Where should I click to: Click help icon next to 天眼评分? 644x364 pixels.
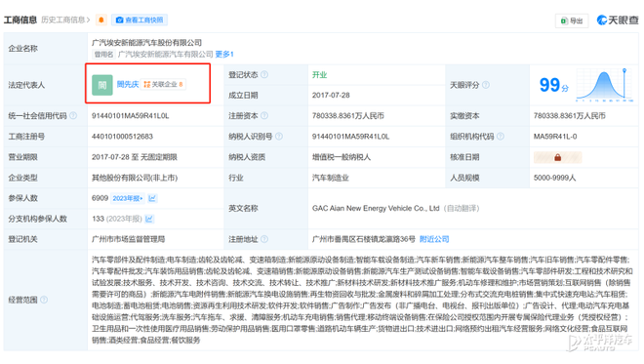click(486, 85)
